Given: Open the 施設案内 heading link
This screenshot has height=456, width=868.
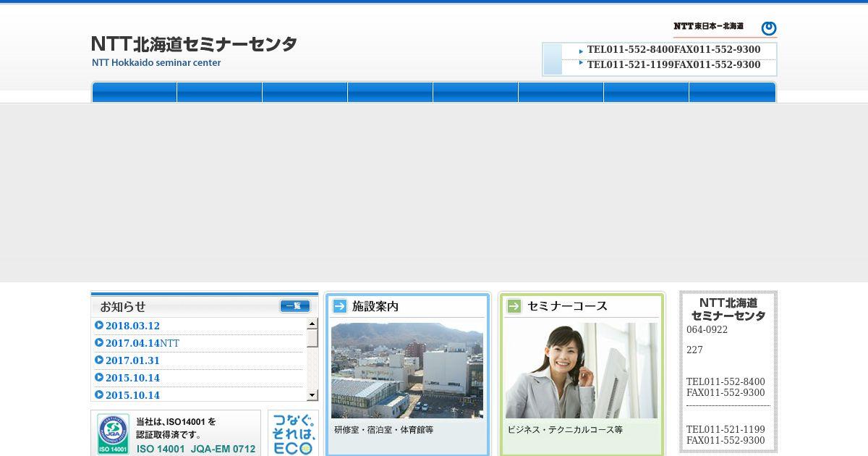Looking at the screenshot, I should [x=375, y=306].
